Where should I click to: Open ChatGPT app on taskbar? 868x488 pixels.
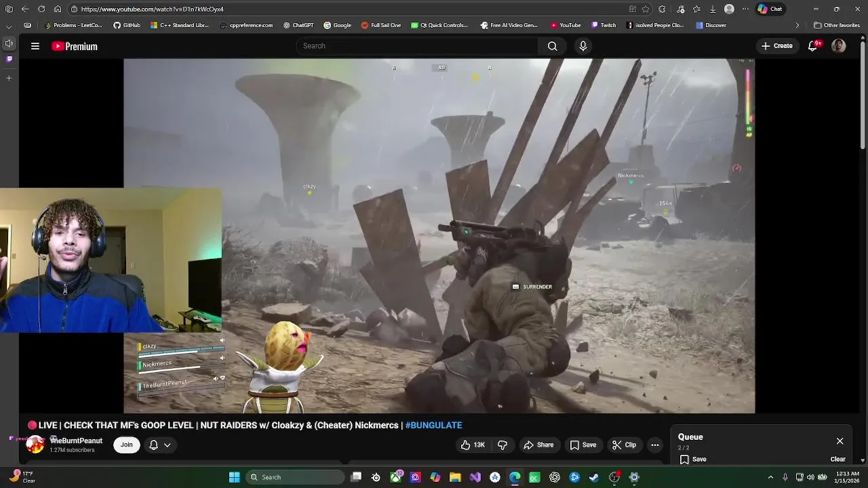[555, 477]
